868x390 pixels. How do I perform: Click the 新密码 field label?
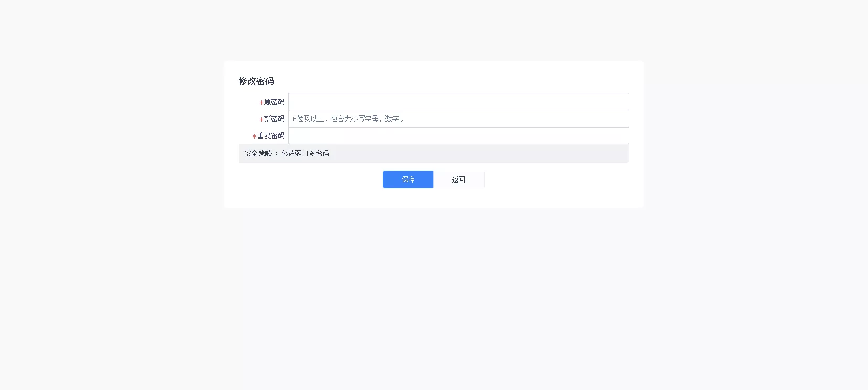coord(274,119)
